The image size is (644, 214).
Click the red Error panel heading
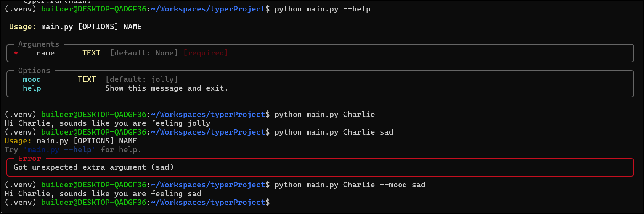click(x=29, y=159)
